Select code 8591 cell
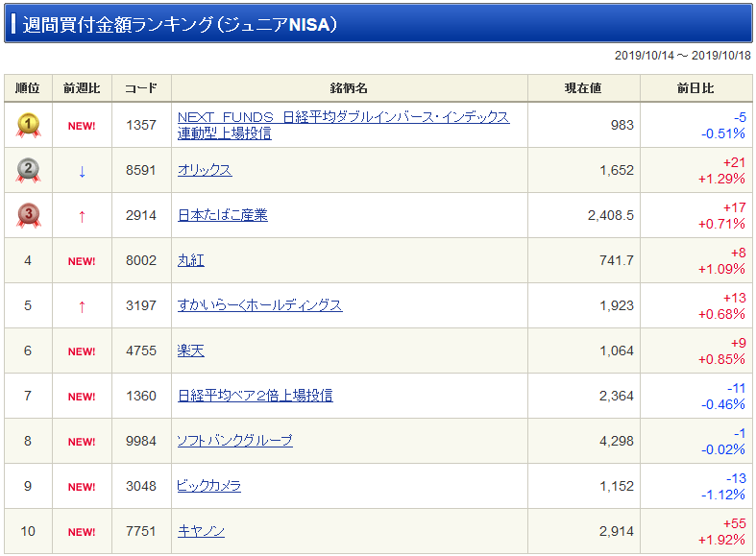The height and width of the screenshot is (556, 756). pos(141,171)
